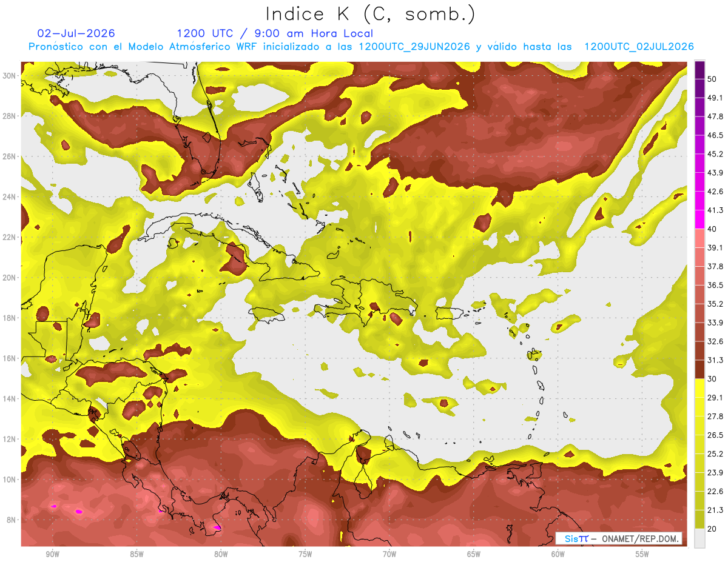Viewport: 728px width, 562px height.
Task: Click the gray swatch below 20
Action: coord(699,538)
